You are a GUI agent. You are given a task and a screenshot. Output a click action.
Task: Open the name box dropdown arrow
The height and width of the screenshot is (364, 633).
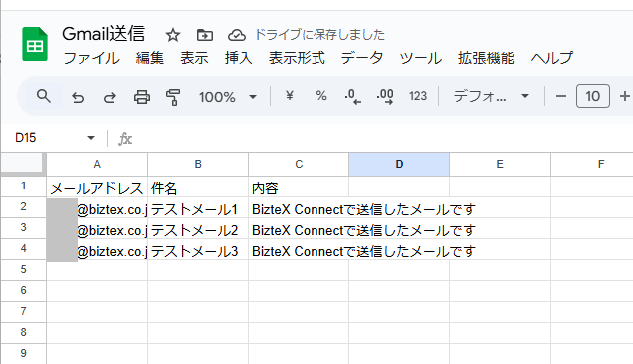pos(91,138)
